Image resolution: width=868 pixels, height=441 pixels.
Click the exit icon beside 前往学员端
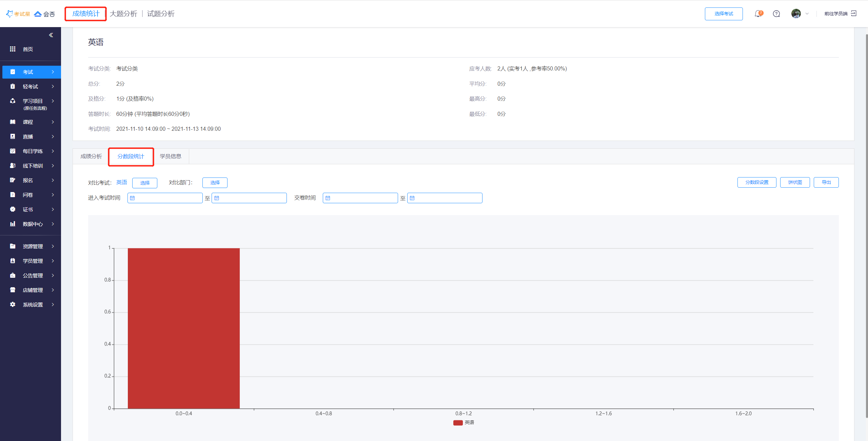coord(854,14)
